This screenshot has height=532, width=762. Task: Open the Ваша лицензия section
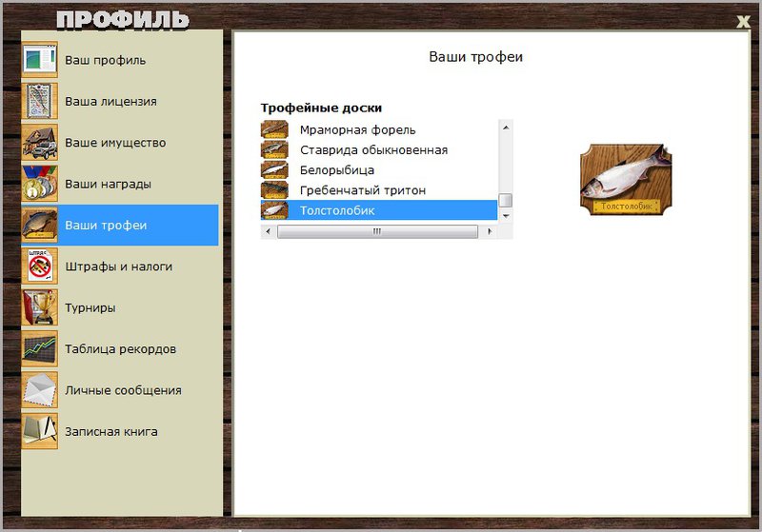tap(120, 101)
